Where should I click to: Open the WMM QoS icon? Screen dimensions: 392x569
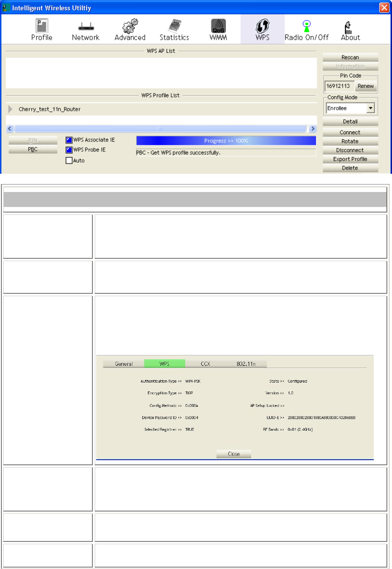[218, 26]
